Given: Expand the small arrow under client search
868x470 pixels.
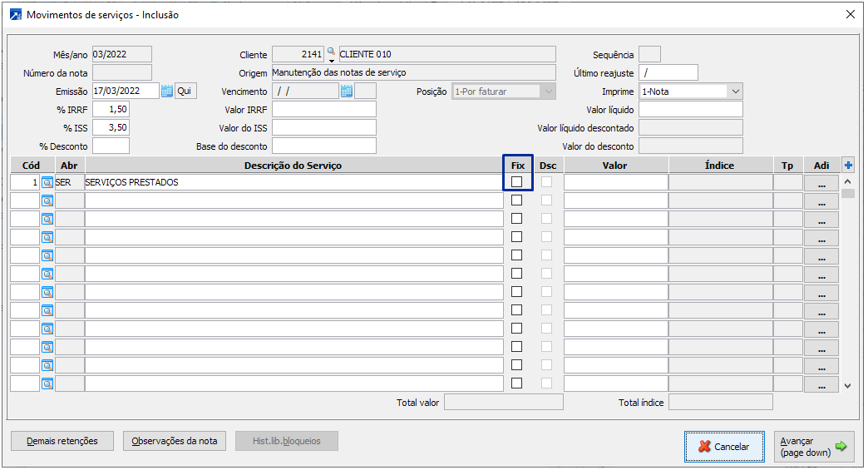Looking at the screenshot, I should [331, 61].
